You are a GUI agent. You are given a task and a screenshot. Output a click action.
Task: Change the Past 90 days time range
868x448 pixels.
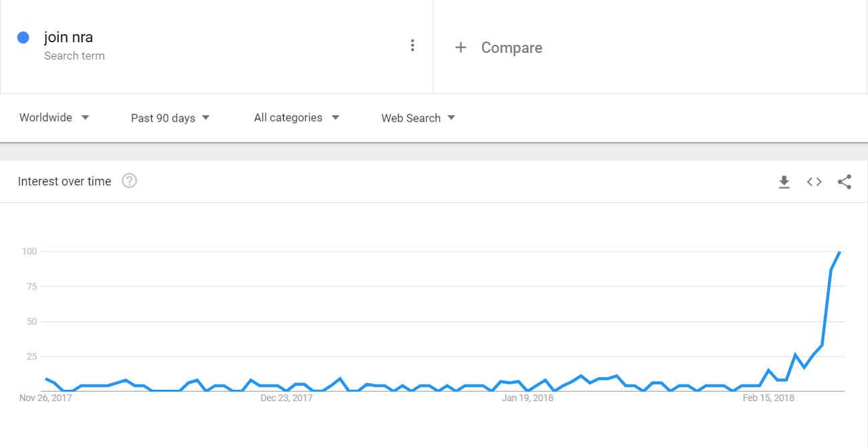click(x=171, y=118)
